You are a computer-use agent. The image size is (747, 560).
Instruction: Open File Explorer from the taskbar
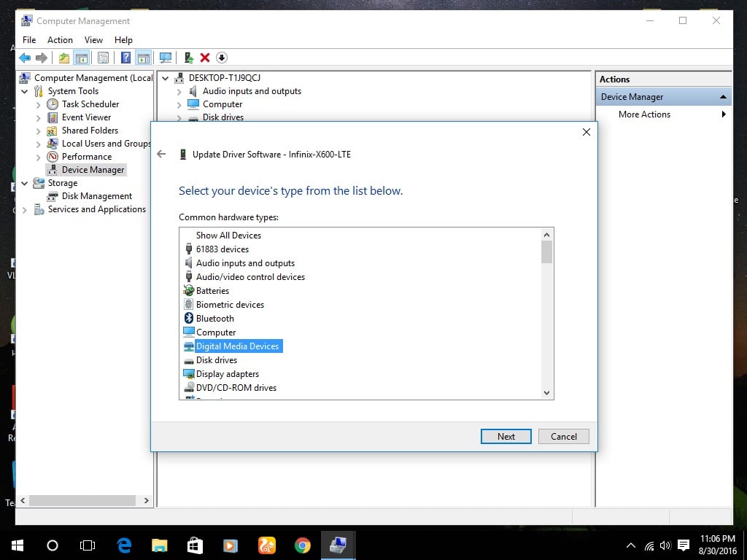coord(159,545)
